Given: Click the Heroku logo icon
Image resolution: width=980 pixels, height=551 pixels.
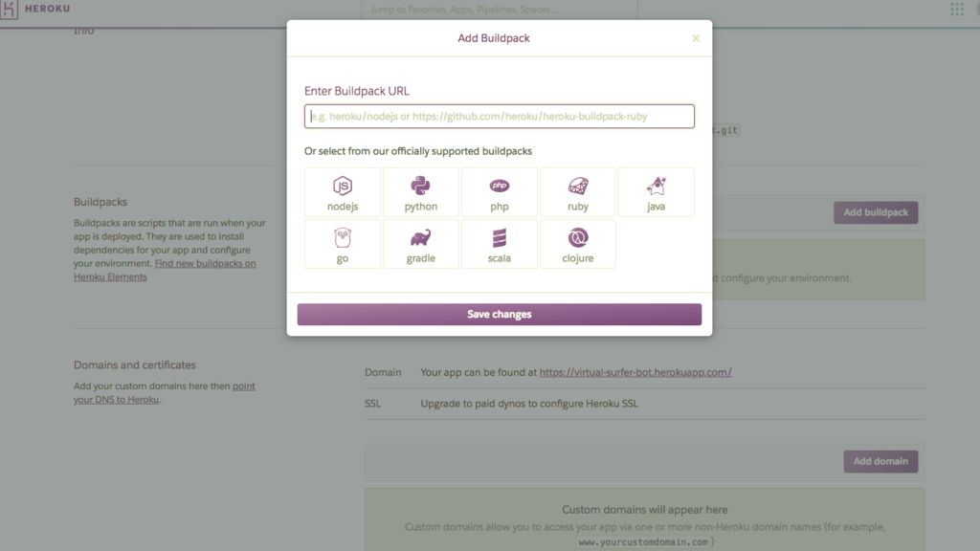Looking at the screenshot, I should 9,10.
